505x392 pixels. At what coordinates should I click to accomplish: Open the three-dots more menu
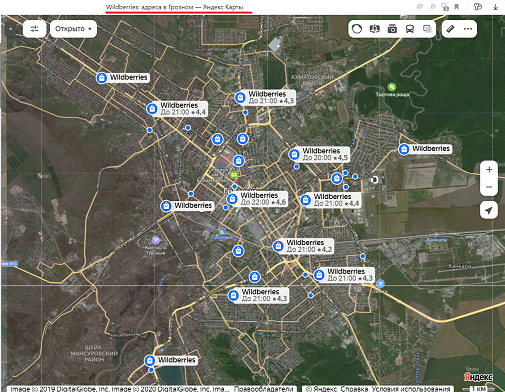[x=468, y=29]
